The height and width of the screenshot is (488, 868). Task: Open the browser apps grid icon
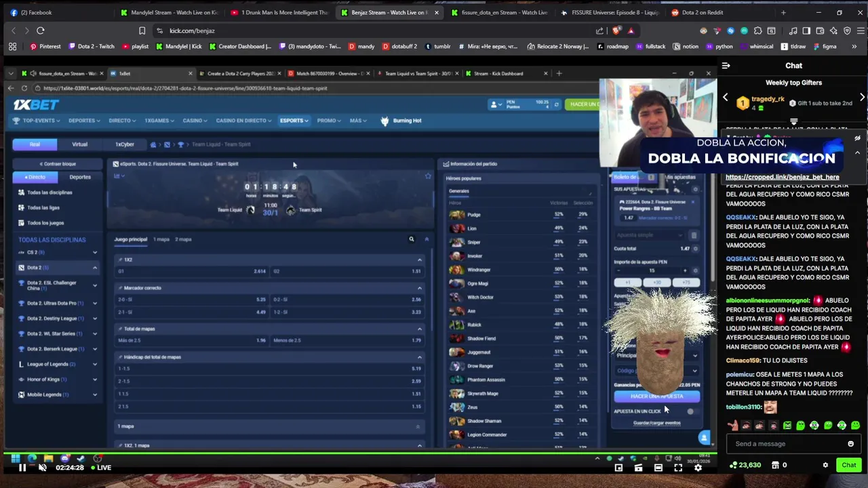(12, 47)
